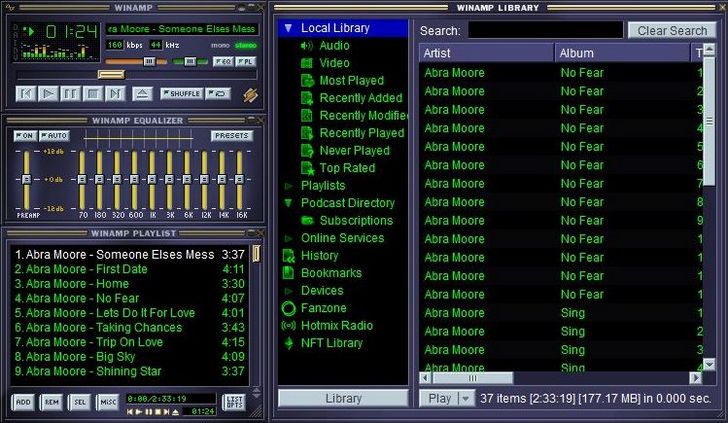Click the PREAMP slider knob
The height and width of the screenshot is (423, 728).
click(x=26, y=179)
